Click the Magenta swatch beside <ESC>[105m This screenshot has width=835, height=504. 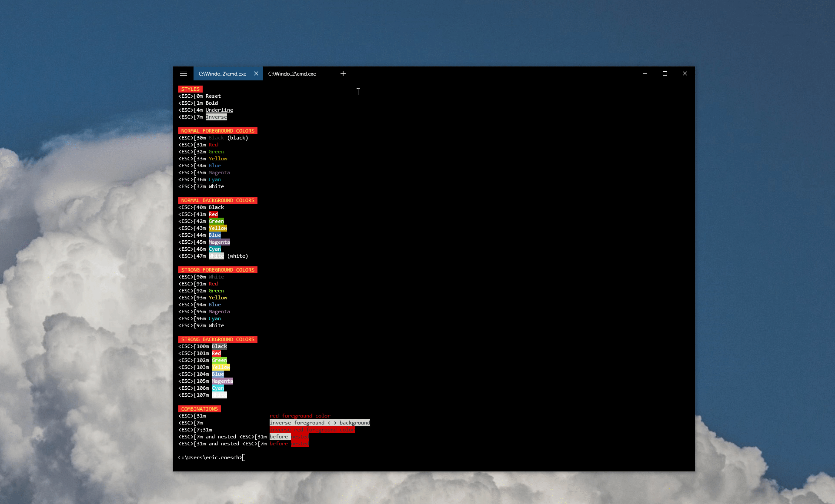point(222,381)
